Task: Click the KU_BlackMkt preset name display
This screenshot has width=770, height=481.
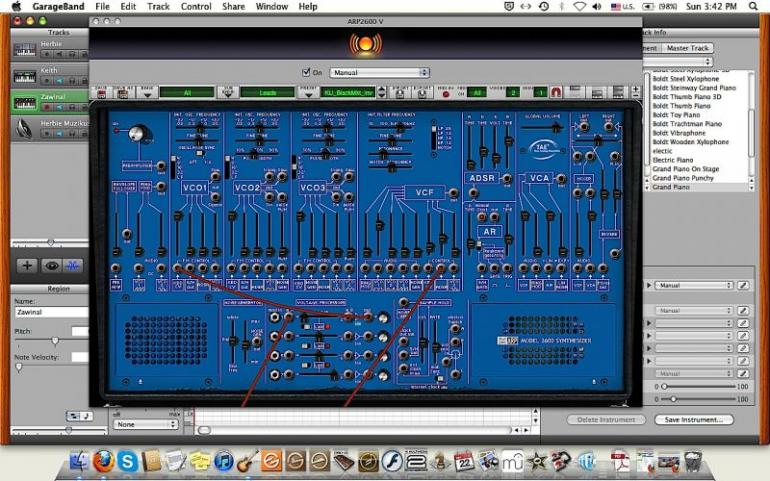Action: point(347,92)
